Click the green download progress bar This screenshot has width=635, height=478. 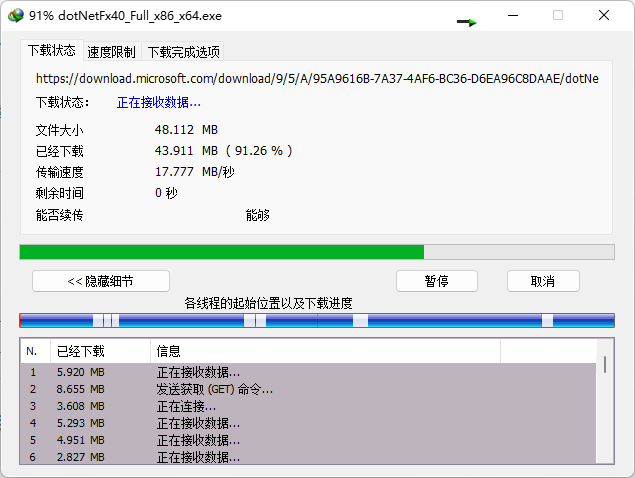(317, 252)
